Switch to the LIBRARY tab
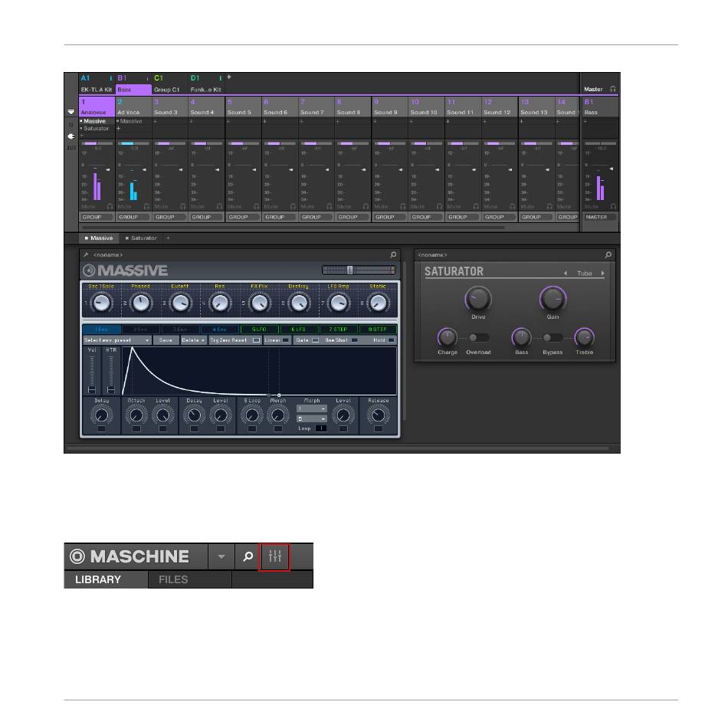728x728 pixels. [x=106, y=579]
